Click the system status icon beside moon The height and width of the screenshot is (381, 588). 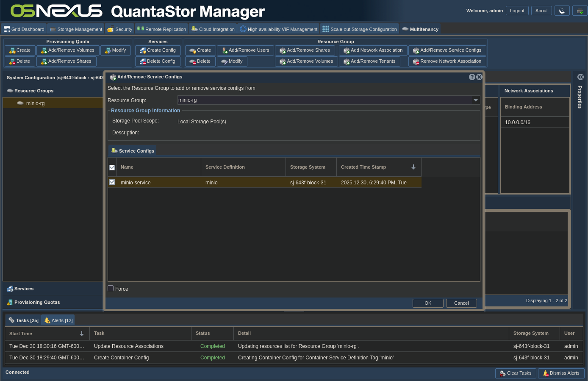[580, 11]
